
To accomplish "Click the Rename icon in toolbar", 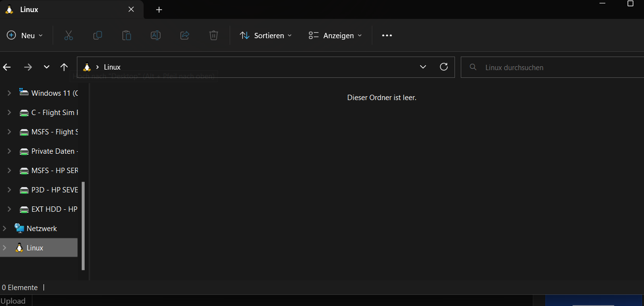I will pos(155,35).
